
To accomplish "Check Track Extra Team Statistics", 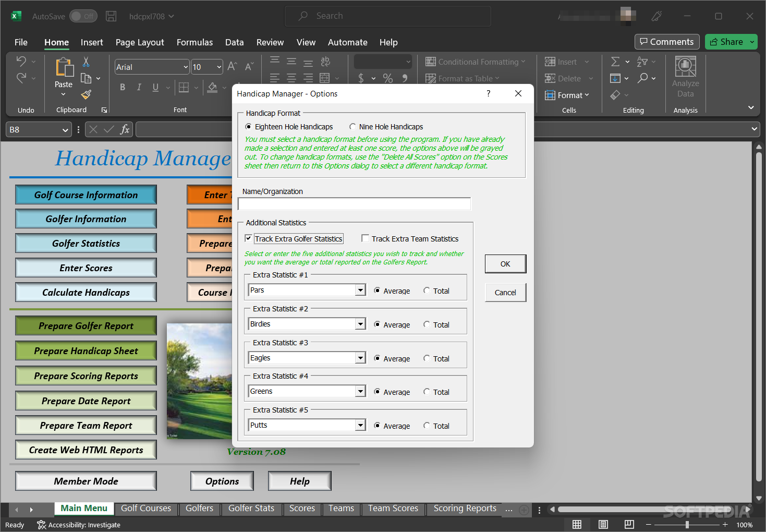I will pyautogui.click(x=366, y=238).
